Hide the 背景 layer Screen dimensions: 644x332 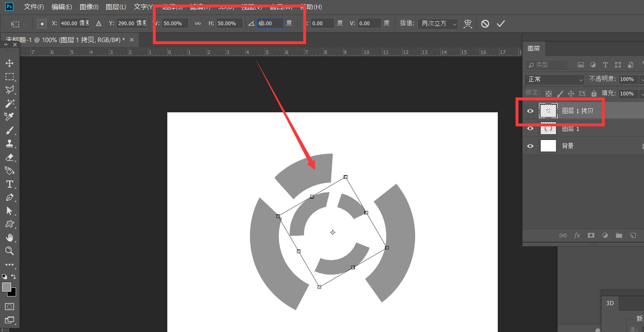(x=530, y=146)
